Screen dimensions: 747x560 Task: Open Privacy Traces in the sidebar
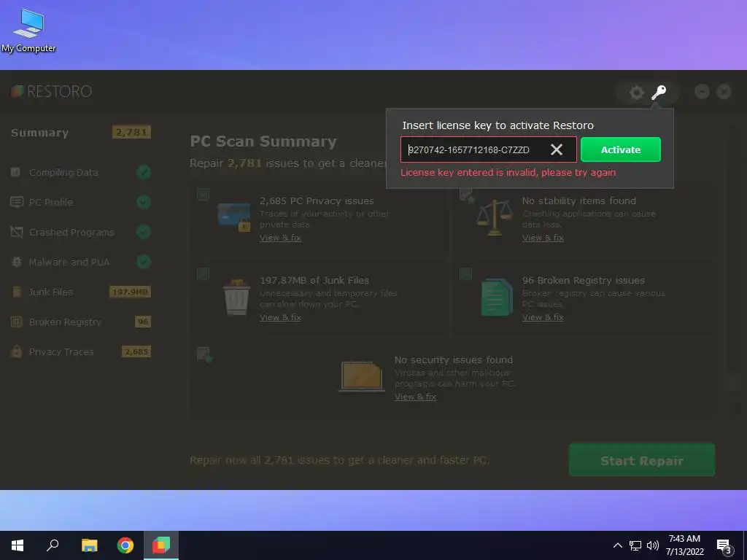click(61, 352)
